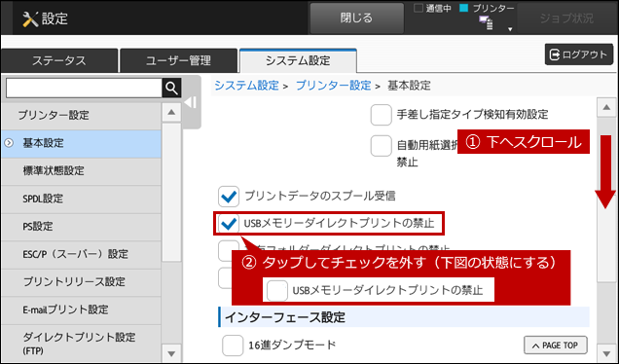Follow the システム設定 breadcrumb link
This screenshot has width=619, height=364.
[246, 86]
